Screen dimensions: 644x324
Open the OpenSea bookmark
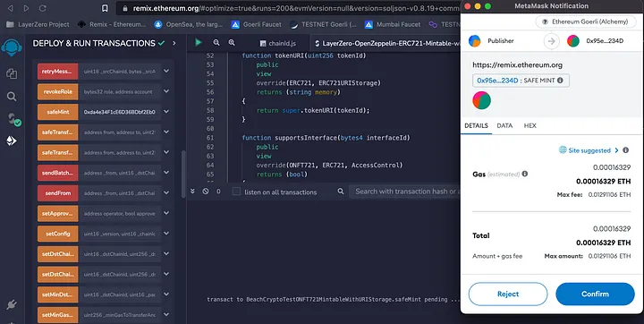(189, 24)
